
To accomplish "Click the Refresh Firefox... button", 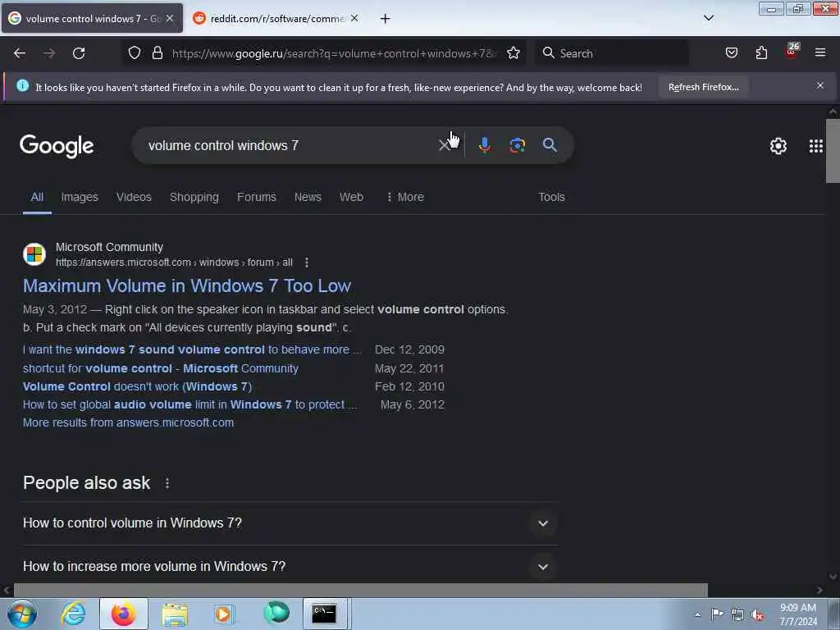I will [x=703, y=87].
